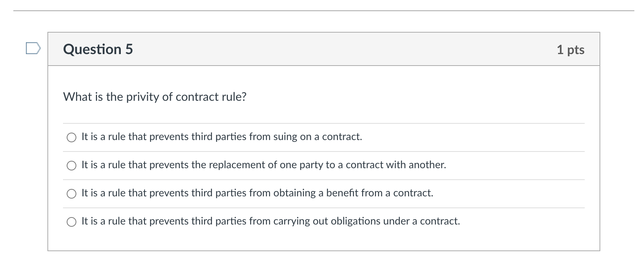This screenshot has height=266, width=644.
Task: Choose the answer about obtaining a benefit
Action: (x=257, y=193)
